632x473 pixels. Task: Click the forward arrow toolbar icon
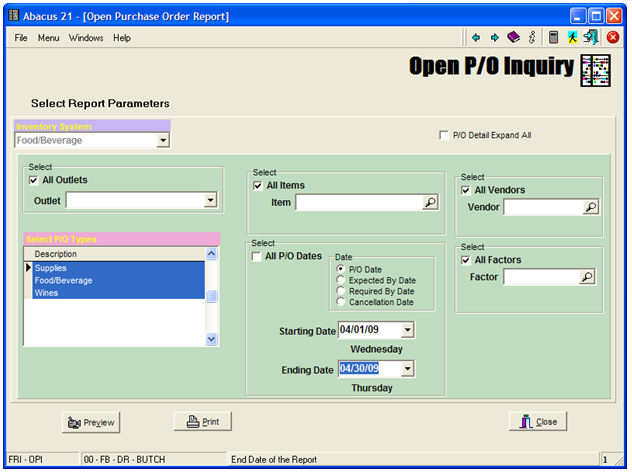(x=494, y=37)
